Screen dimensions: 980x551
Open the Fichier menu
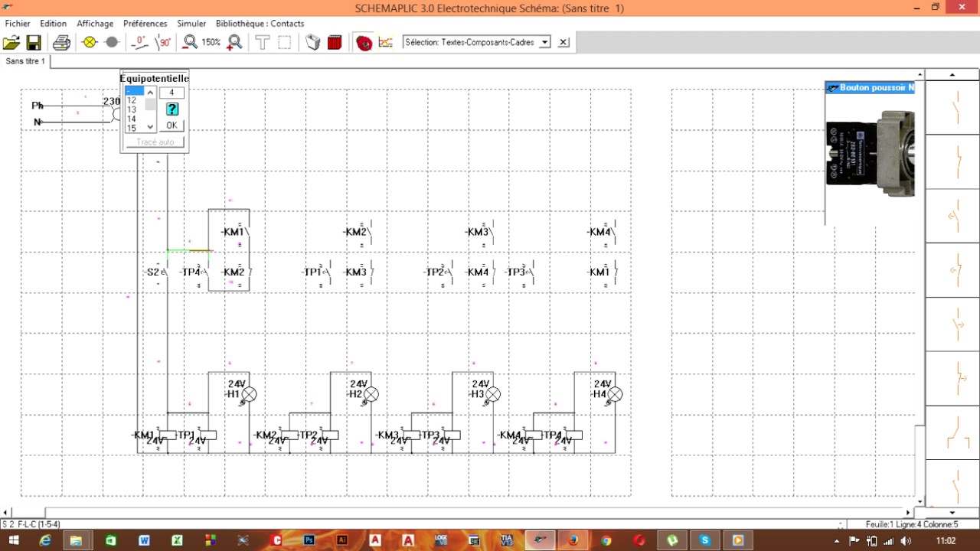[x=18, y=24]
